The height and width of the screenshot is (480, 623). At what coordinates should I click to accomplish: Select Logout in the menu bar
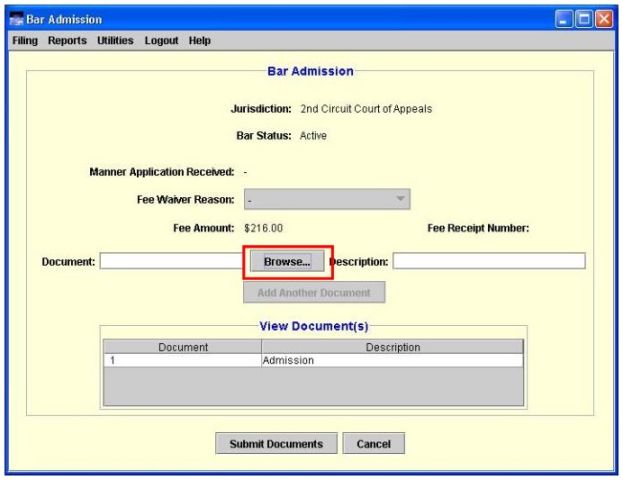pyautogui.click(x=161, y=41)
